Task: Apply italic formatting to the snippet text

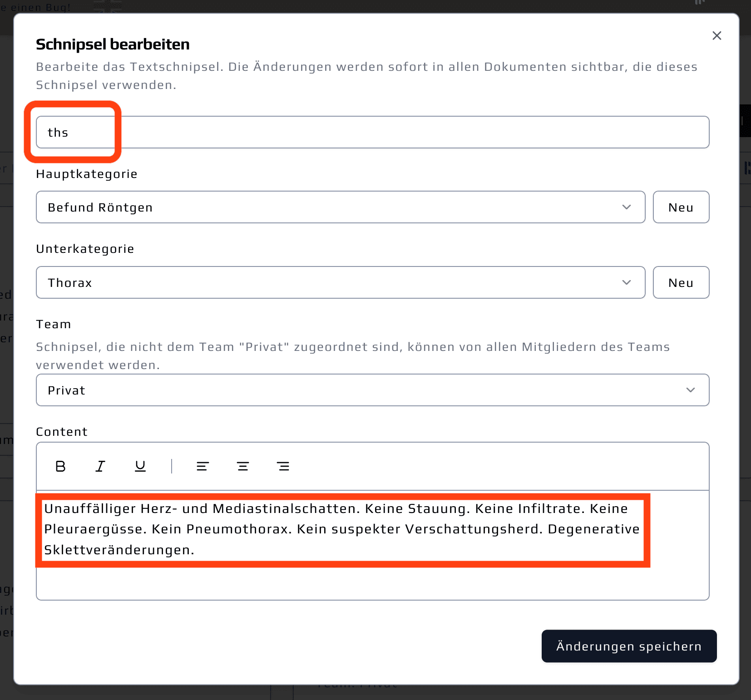Action: tap(100, 466)
